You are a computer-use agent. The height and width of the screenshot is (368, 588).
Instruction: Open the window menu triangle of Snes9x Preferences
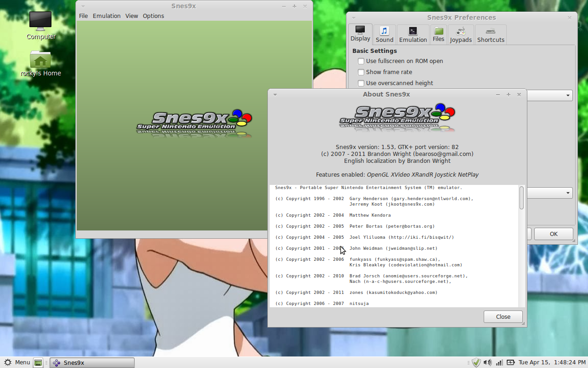[x=353, y=17]
